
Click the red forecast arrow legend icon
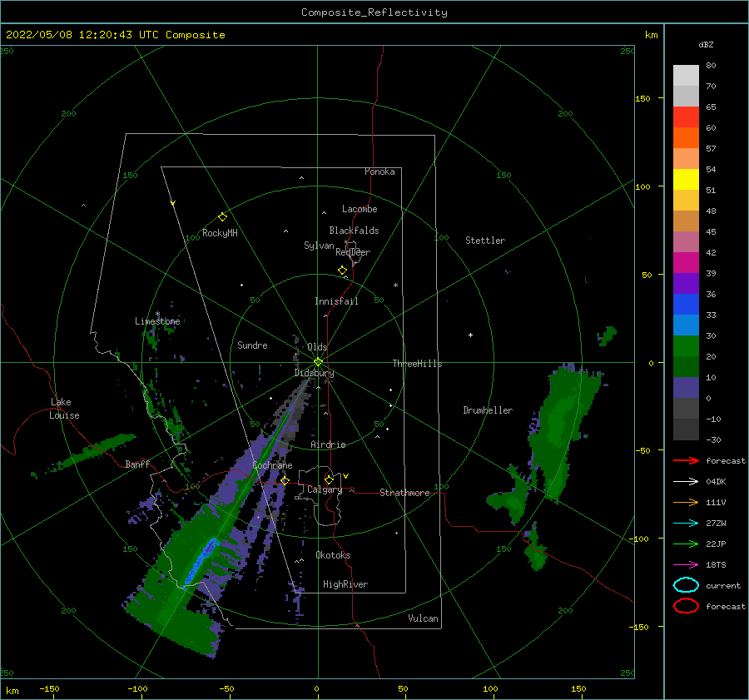click(x=686, y=460)
